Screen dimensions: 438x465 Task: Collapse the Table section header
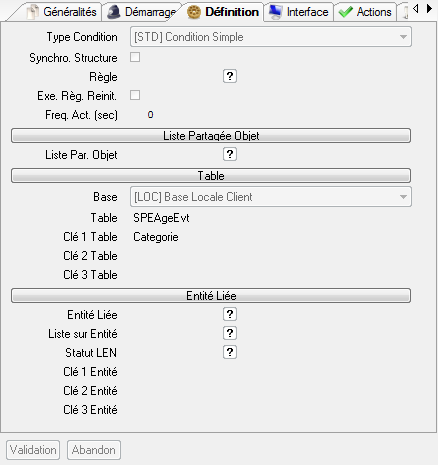pos(211,175)
